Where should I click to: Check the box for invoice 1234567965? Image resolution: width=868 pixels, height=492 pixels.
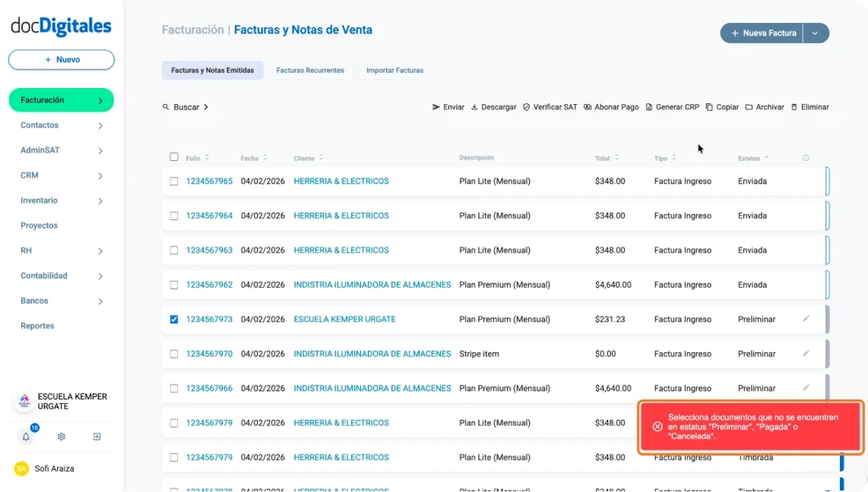click(174, 181)
